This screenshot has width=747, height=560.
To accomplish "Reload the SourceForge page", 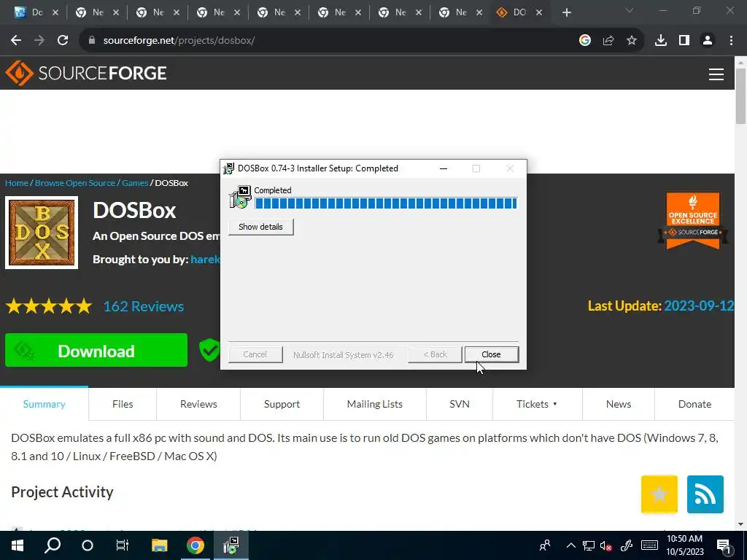I will click(63, 41).
